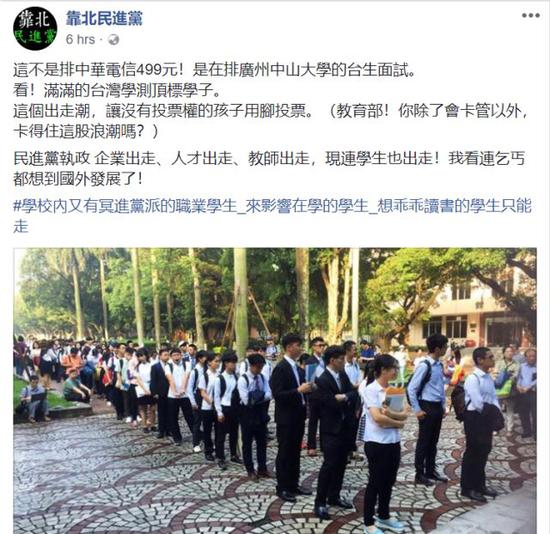The height and width of the screenshot is (534, 550).
Task: Click the post line mentioning 中華電信499元
Action: click(x=214, y=71)
